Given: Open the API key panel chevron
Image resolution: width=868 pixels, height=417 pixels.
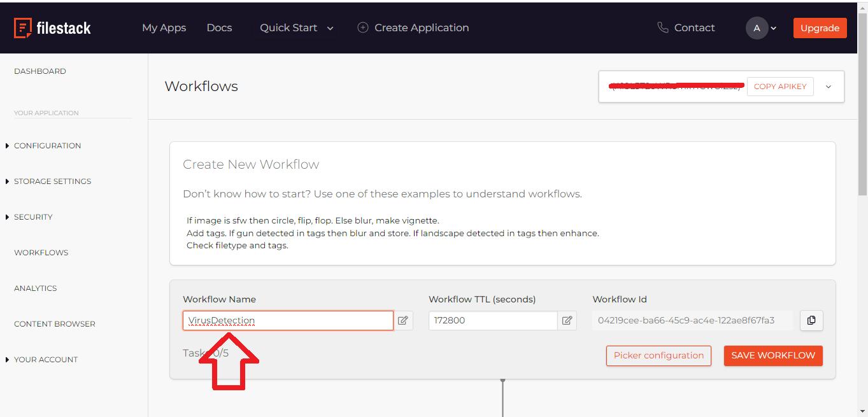Looking at the screenshot, I should point(829,86).
